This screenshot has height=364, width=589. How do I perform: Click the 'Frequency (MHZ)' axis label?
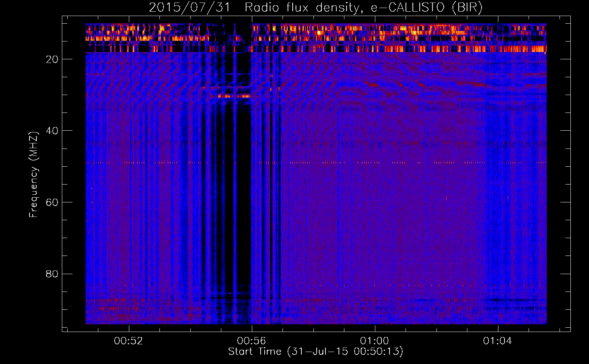(33, 175)
